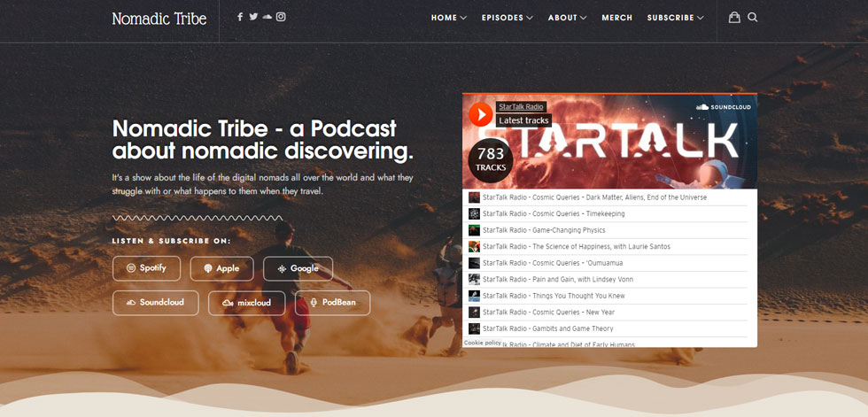Click thumbnail of Pain and Gain track
This screenshot has height=417, width=868.
[474, 279]
